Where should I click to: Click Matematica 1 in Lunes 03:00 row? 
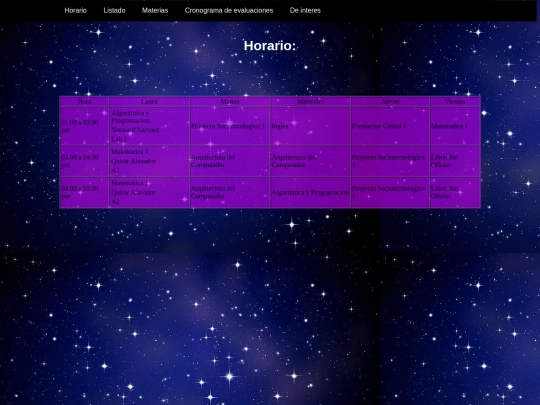click(x=130, y=152)
